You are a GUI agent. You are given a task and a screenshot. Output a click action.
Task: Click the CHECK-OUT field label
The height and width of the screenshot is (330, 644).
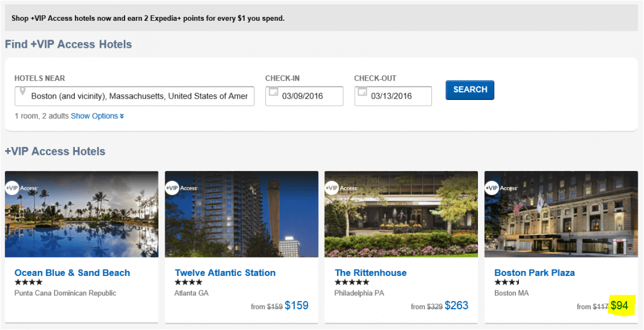(375, 79)
